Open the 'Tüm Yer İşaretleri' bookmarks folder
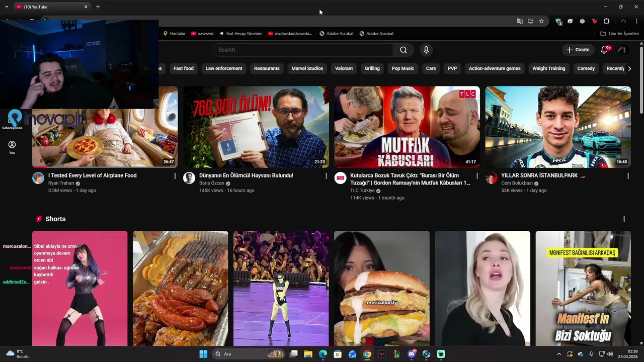 click(x=619, y=34)
